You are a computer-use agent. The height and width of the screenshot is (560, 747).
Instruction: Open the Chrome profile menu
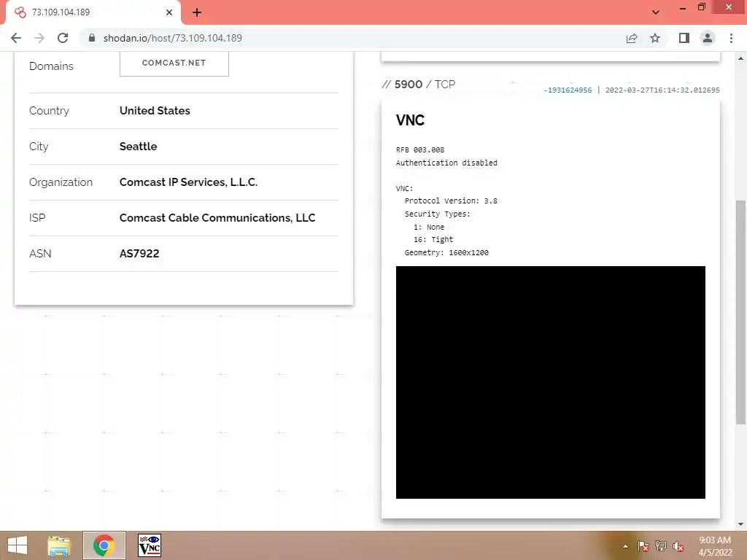708,38
